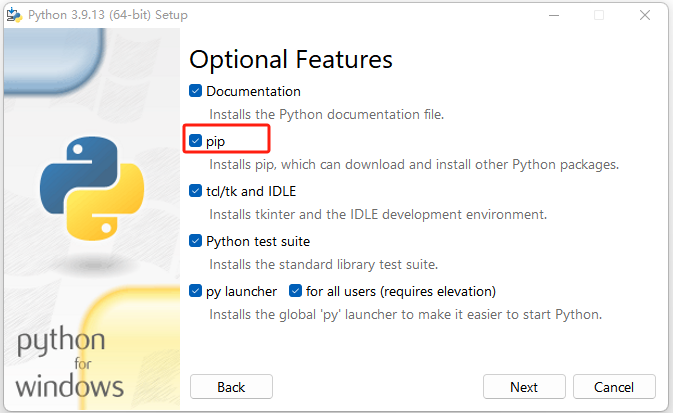Viewport: 673px width, 413px height.
Task: Click the global 'py' launcher description
Action: click(405, 314)
